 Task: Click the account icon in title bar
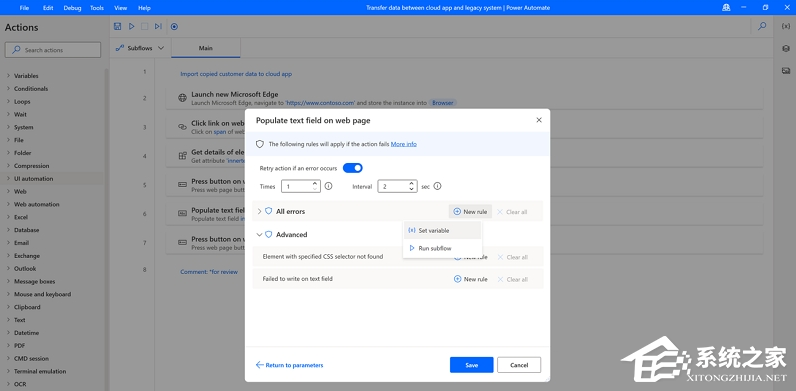tap(726, 8)
